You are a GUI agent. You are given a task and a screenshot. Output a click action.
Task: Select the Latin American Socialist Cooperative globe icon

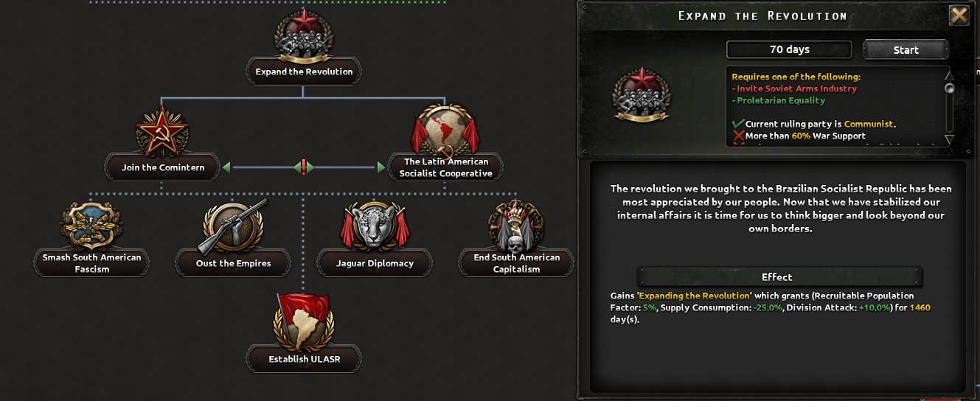pos(445,130)
